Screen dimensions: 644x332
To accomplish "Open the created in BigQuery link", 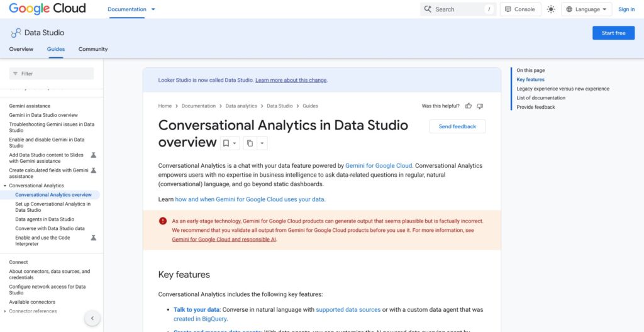I will point(199,318).
